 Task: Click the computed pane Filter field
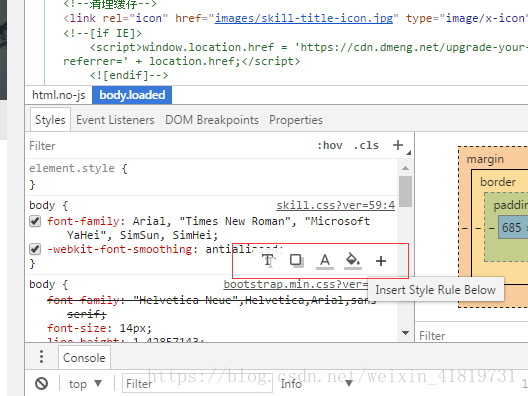click(x=471, y=336)
